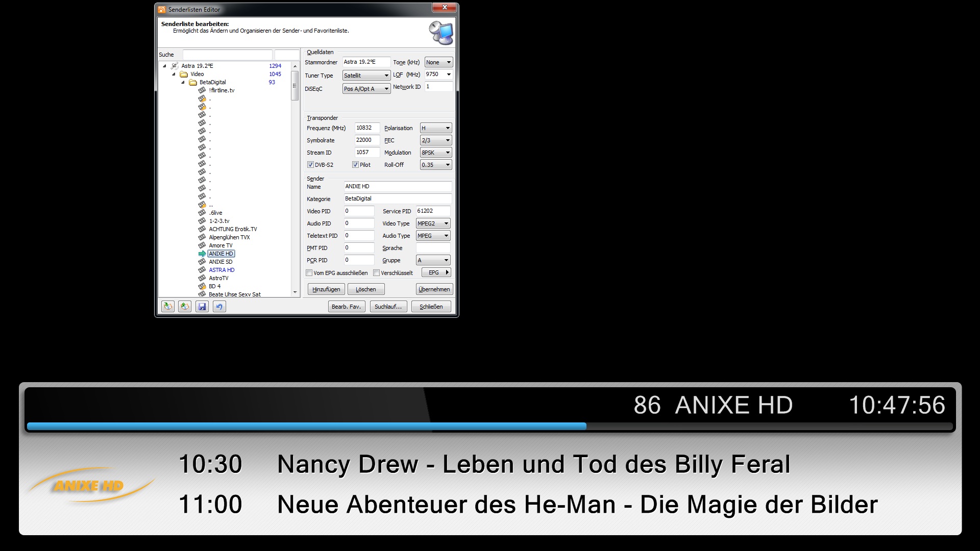Select ANIXE SD in the channel tree
Viewport: 980px width, 551px height.
click(220, 262)
